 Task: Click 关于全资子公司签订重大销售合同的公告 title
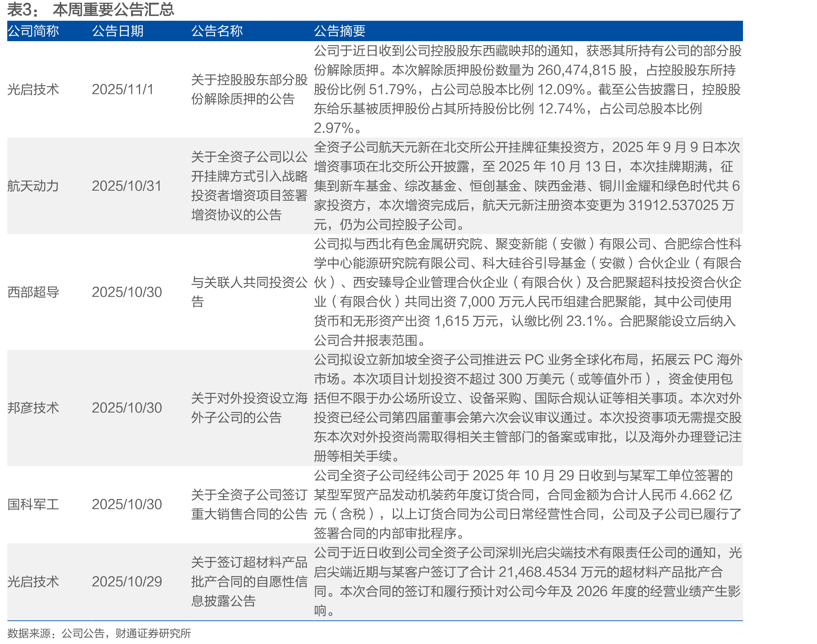[x=249, y=505]
